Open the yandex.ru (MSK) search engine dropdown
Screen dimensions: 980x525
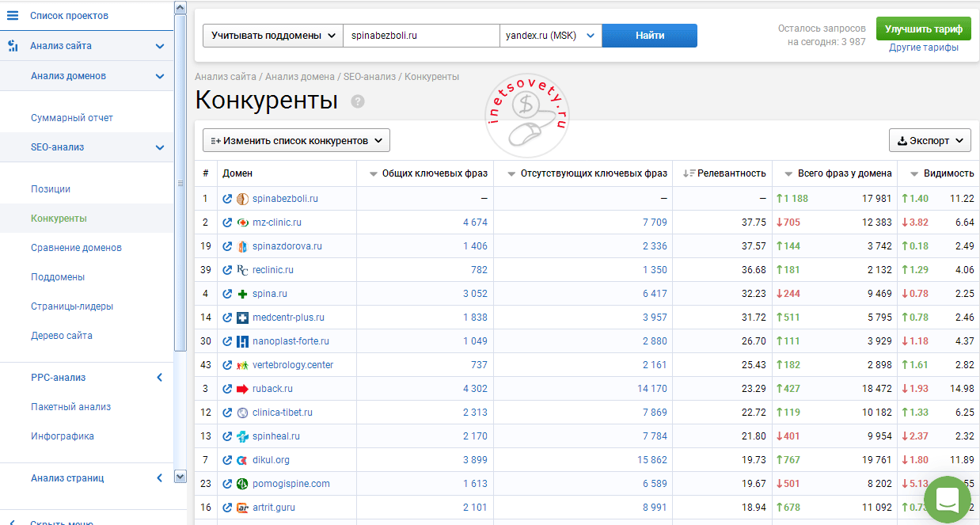point(550,36)
